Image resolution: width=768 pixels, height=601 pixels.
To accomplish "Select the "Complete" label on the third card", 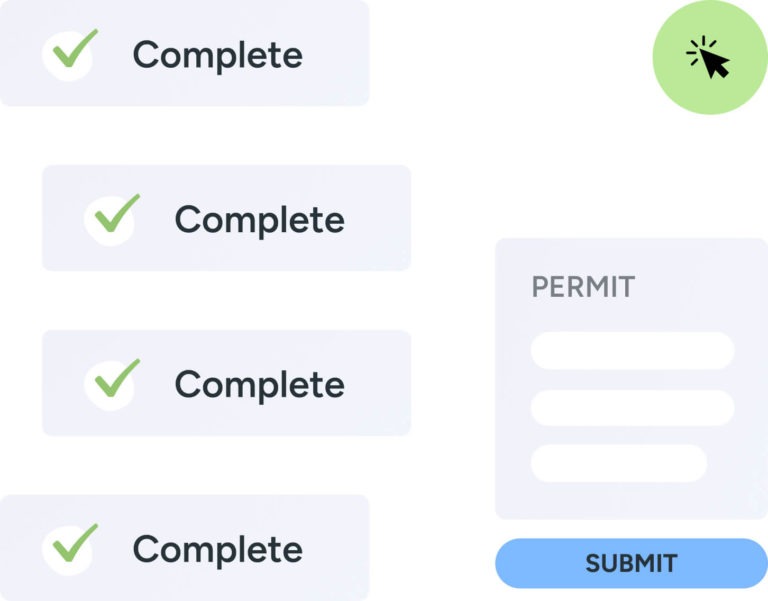I will coord(259,385).
